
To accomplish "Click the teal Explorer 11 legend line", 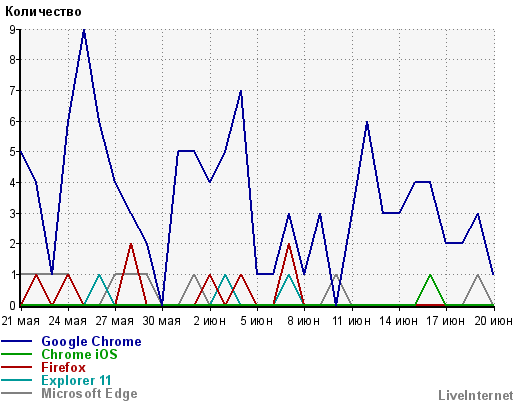I will tap(16, 380).
